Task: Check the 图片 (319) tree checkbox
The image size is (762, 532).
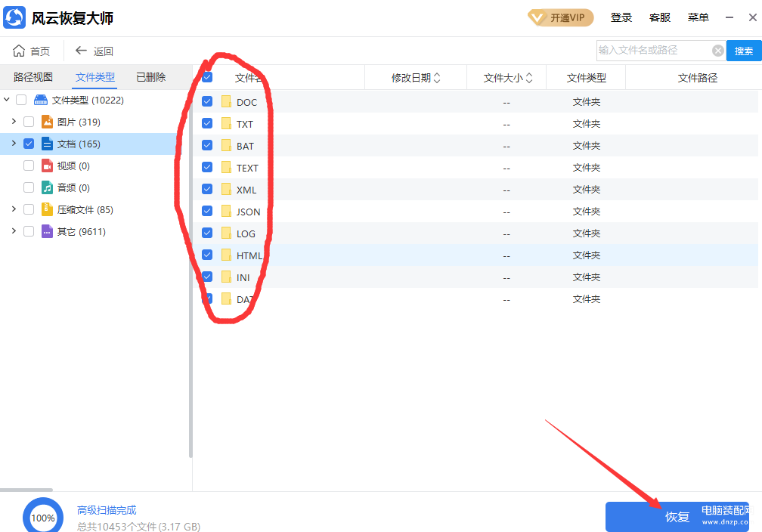Action: [x=29, y=122]
